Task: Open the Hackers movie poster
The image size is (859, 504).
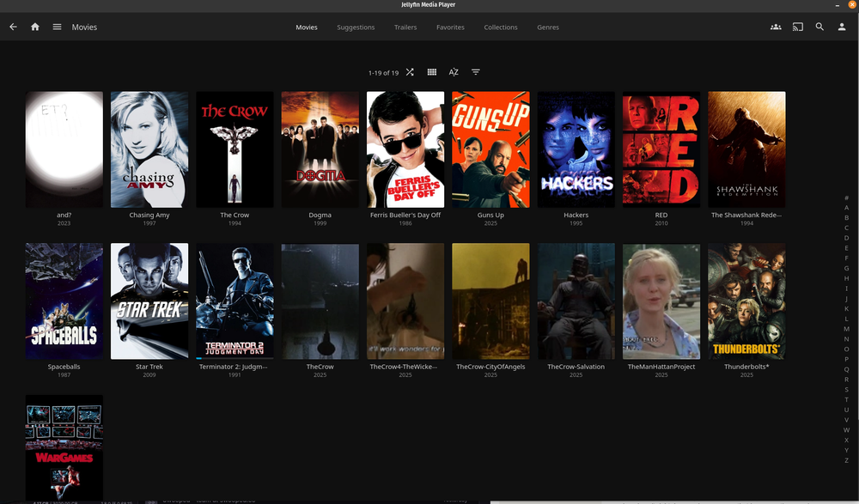Action: [x=576, y=149]
